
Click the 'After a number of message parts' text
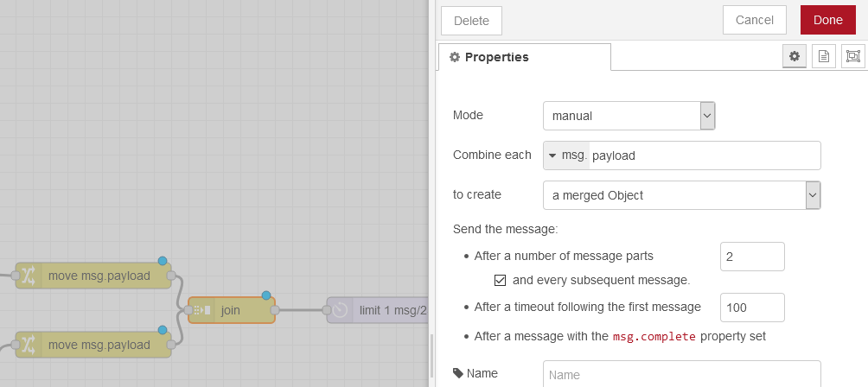point(564,256)
